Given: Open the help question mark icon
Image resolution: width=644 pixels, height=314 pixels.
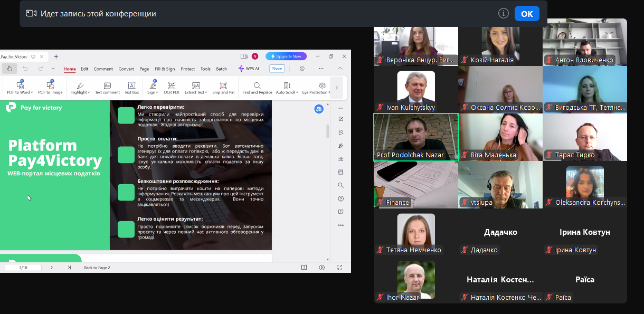Looking at the screenshot, I should click(x=340, y=198).
